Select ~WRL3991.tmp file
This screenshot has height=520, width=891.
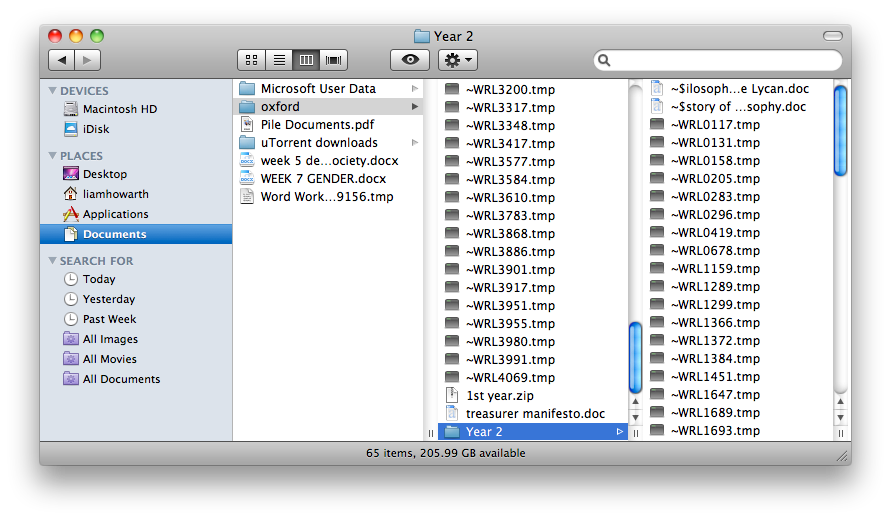pos(532,360)
